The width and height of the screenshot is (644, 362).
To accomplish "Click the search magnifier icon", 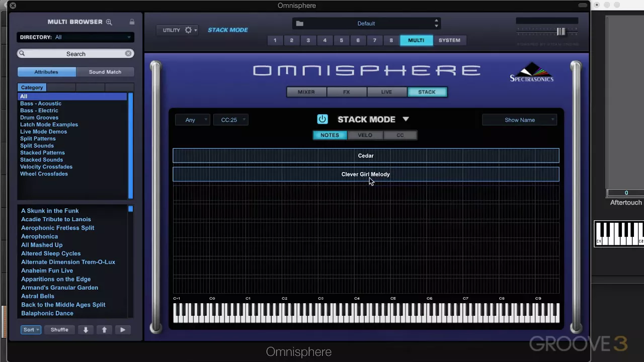I will 22,53.
